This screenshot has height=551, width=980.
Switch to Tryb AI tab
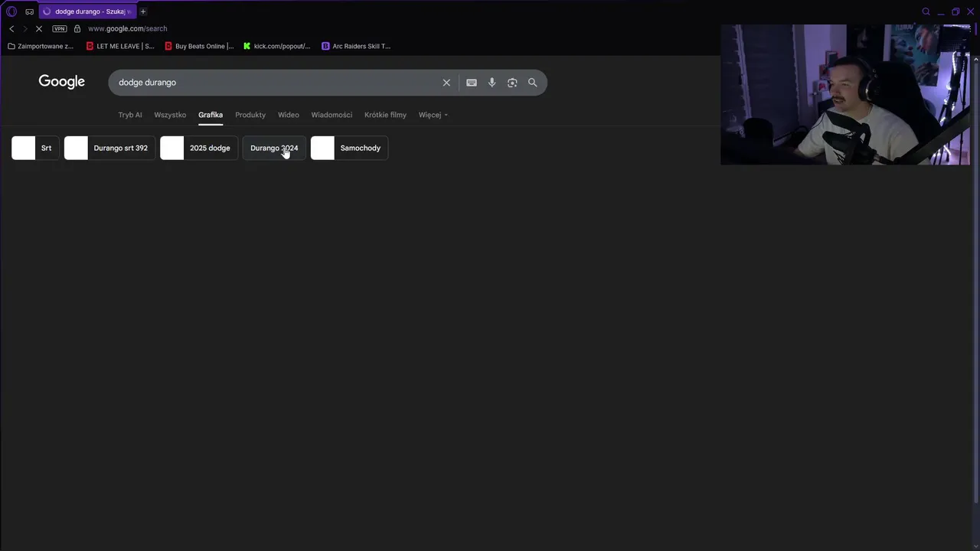point(130,115)
